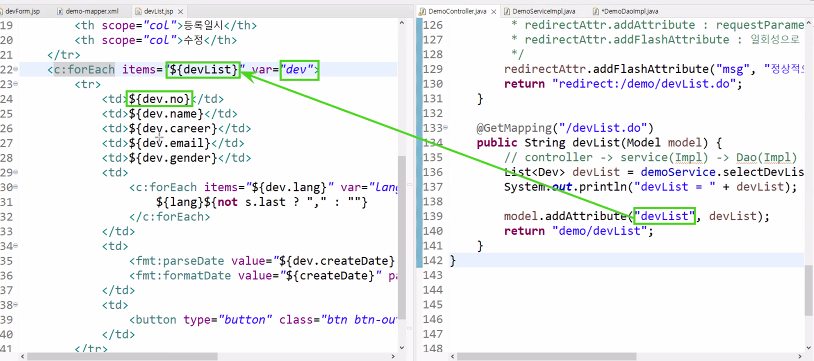This screenshot has height=361, width=814.
Task: Close the DemoController.java tab
Action: tap(493, 11)
